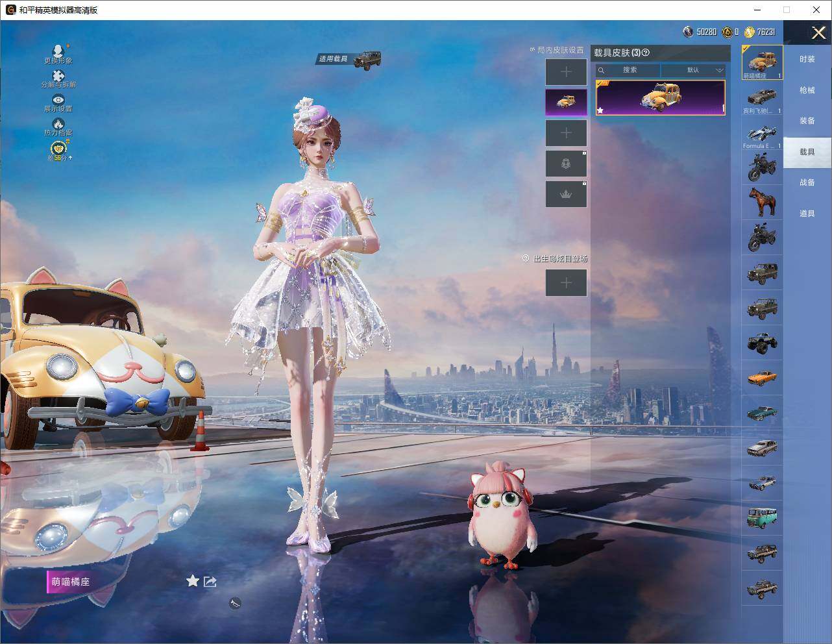This screenshot has height=644, width=832.
Task: Click the gold coin 76231 icon
Action: coord(750,32)
